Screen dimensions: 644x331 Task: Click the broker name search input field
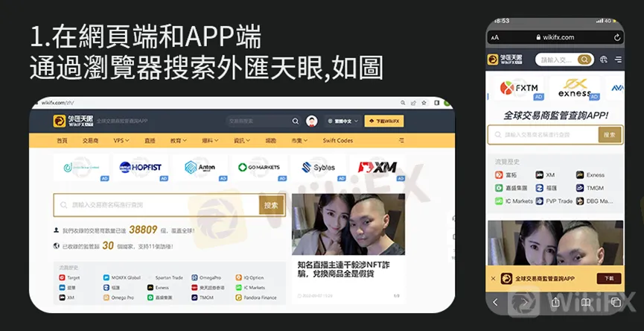pos(156,205)
